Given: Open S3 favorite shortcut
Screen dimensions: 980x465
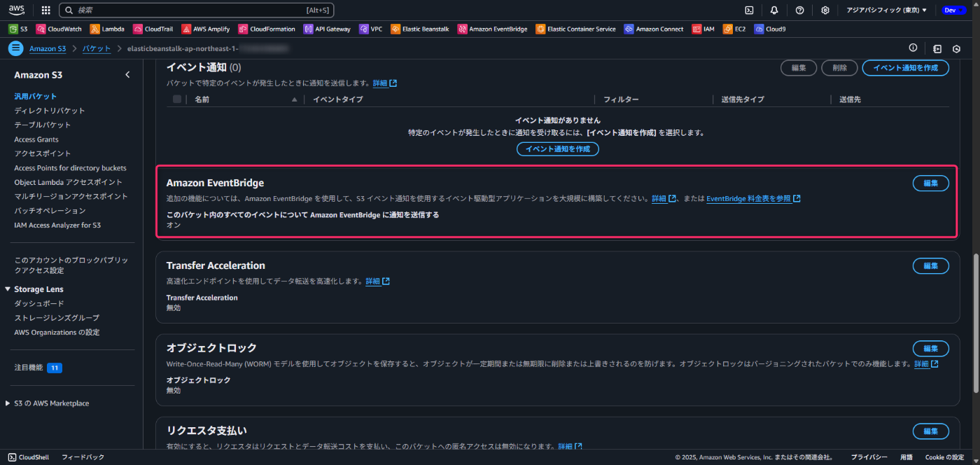Looking at the screenshot, I should (18, 29).
